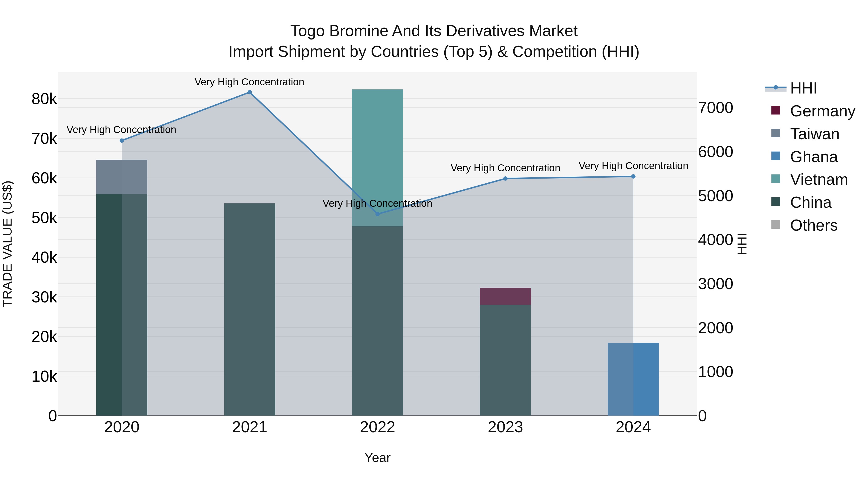Toggle the China legend entry
This screenshot has width=868, height=488.
click(801, 202)
